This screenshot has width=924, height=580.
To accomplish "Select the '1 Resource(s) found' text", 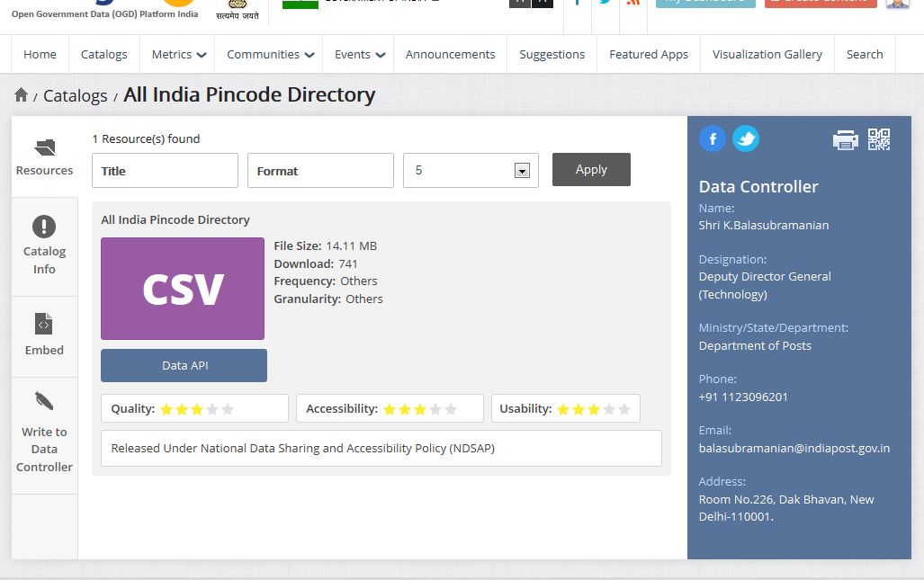I will 146,139.
